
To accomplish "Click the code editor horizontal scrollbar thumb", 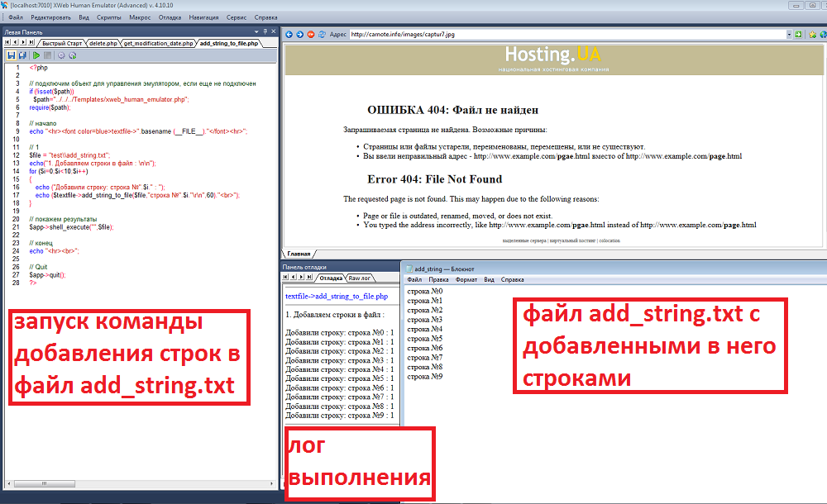I will tap(45, 483).
